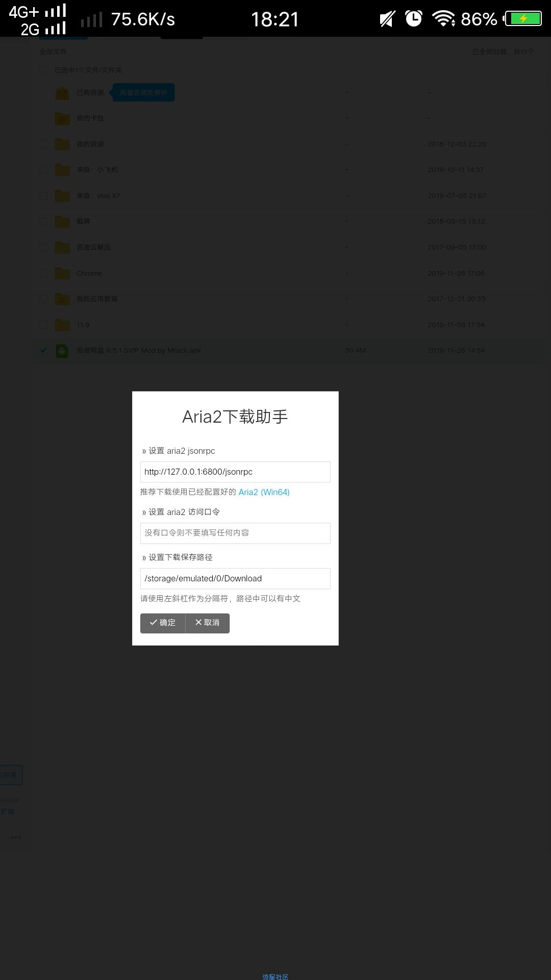Open the Chrome folder name
The height and width of the screenshot is (980, 551).
coord(89,273)
